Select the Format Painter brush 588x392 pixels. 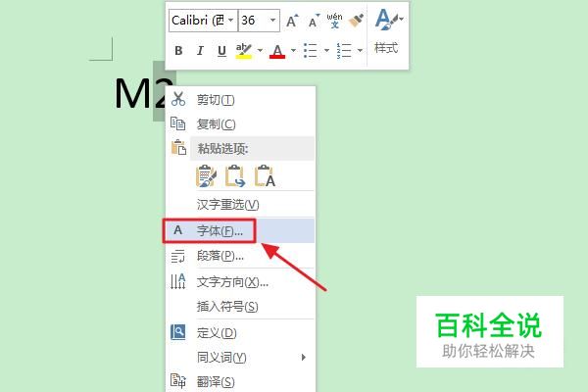coord(356,21)
